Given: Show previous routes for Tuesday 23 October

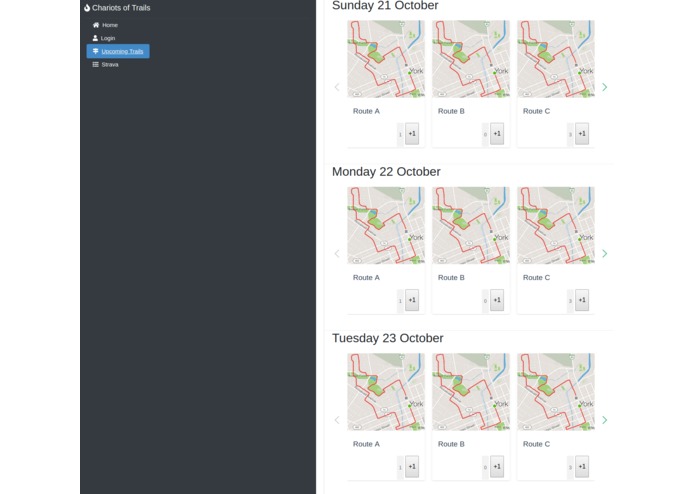Looking at the screenshot, I should (x=337, y=420).
